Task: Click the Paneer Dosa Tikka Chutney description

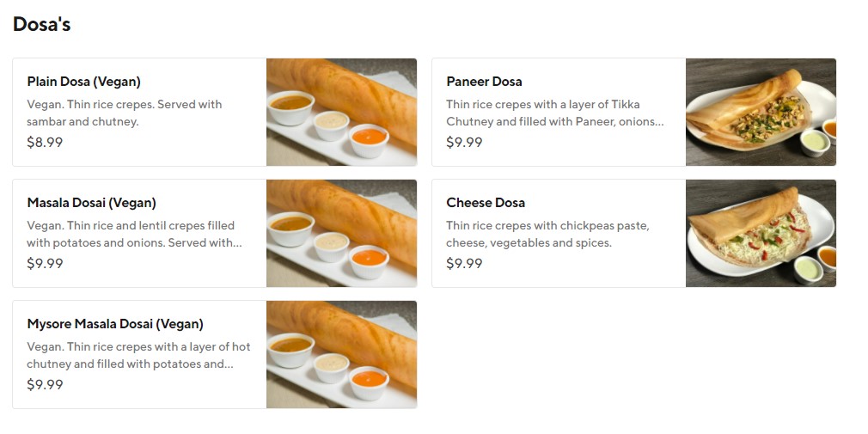Action: point(554,113)
